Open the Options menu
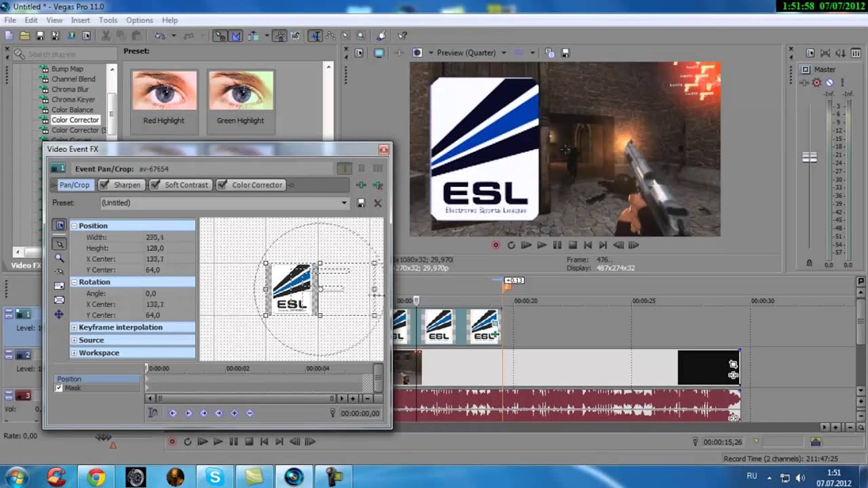Screen dimensions: 868x488 tap(140, 20)
